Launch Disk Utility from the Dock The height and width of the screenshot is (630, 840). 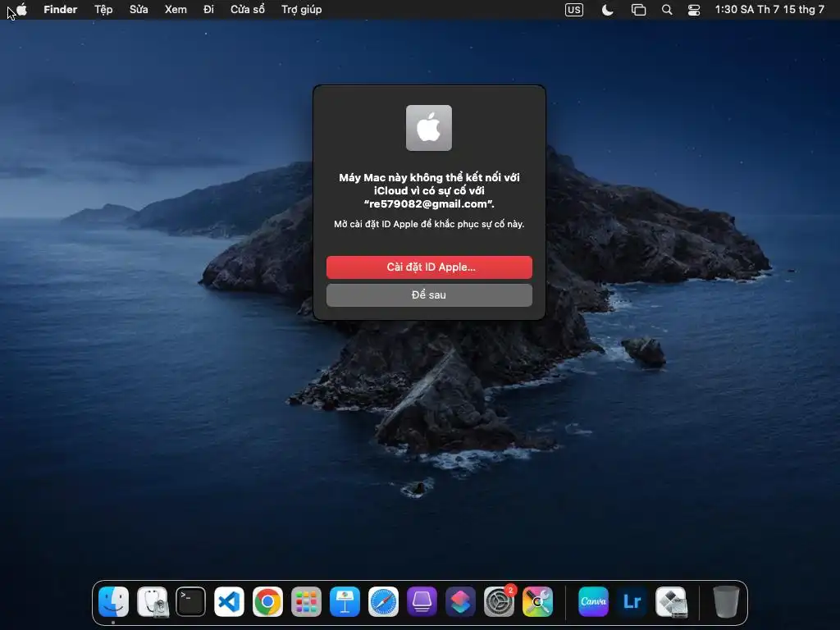tap(152, 601)
